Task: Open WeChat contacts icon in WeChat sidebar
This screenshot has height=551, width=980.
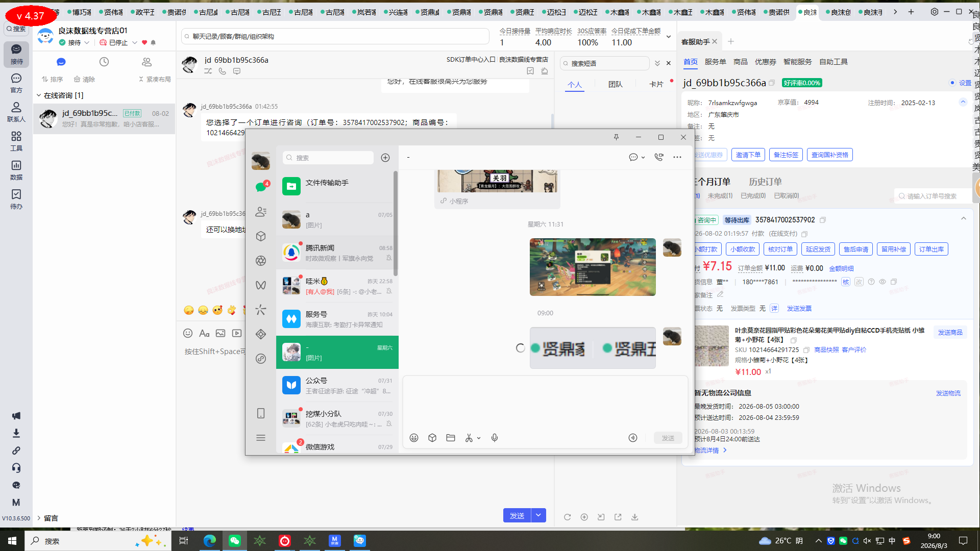Action: click(261, 211)
